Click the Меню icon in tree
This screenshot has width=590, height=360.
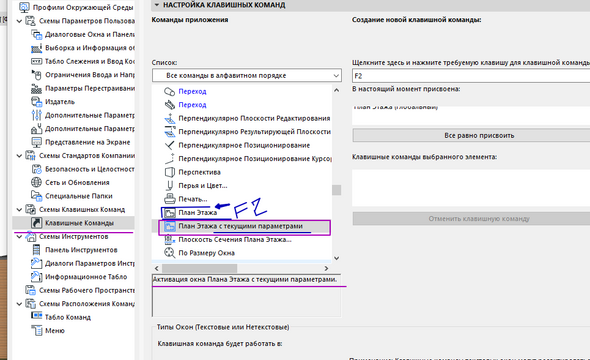point(37,331)
